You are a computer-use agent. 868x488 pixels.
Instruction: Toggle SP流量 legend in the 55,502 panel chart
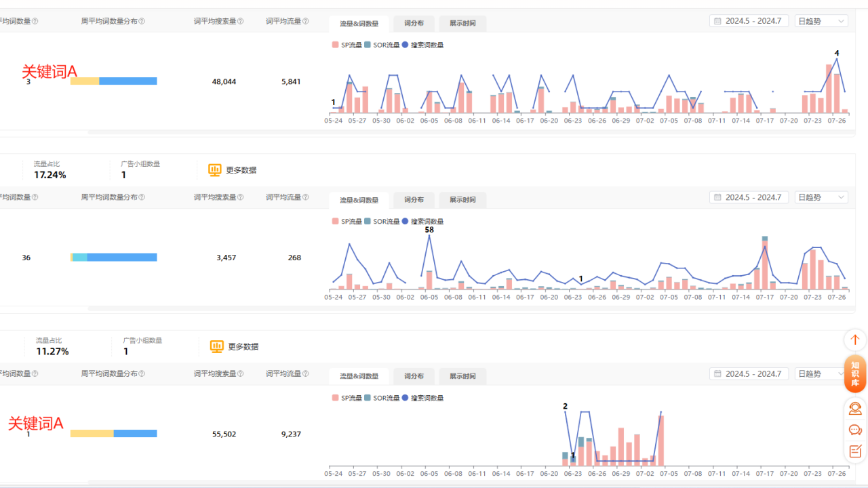[x=347, y=398]
